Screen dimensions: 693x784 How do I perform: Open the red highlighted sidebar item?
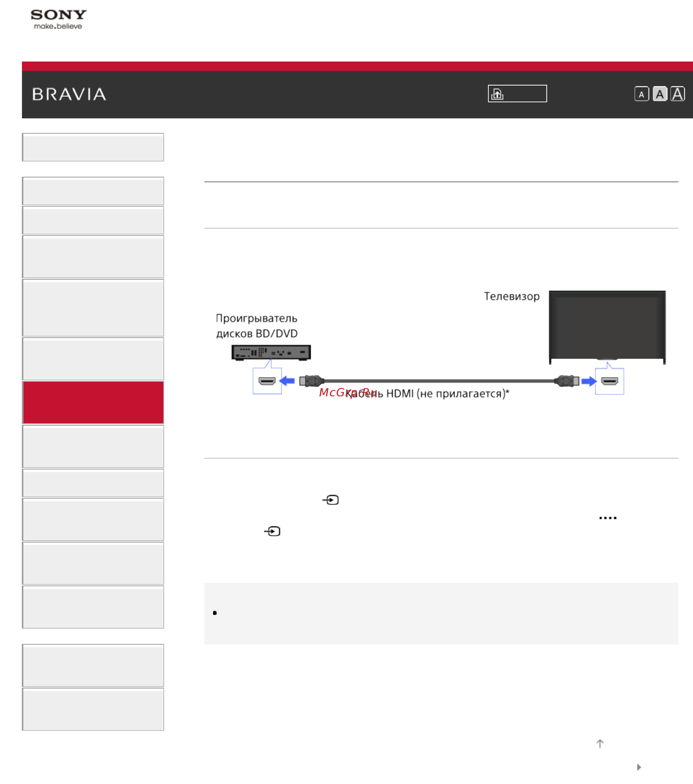tap(93, 402)
